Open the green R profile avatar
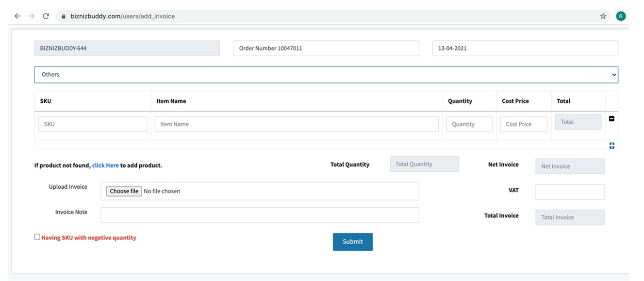Image resolution: width=644 pixels, height=281 pixels. pyautogui.click(x=621, y=16)
